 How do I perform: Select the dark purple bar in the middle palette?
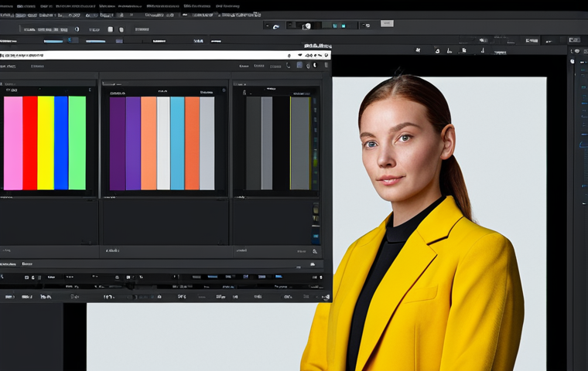click(x=118, y=144)
